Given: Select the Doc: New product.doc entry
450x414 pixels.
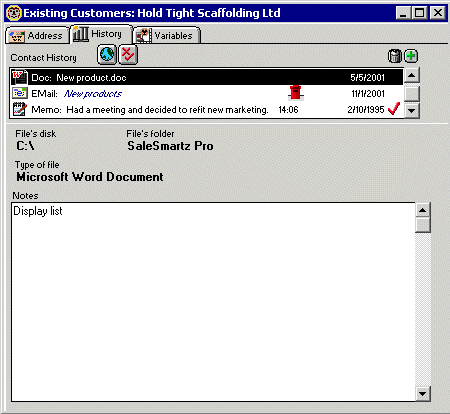Looking at the screenshot, I should tap(207, 77).
